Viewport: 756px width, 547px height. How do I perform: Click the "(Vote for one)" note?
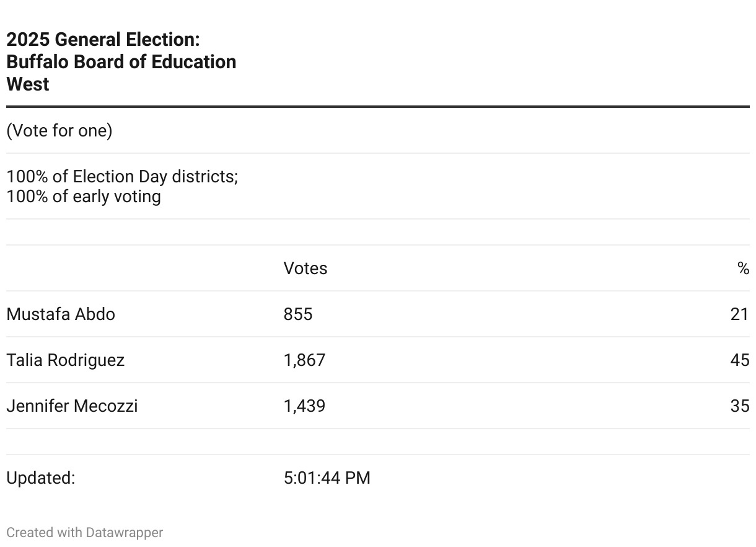[59, 131]
